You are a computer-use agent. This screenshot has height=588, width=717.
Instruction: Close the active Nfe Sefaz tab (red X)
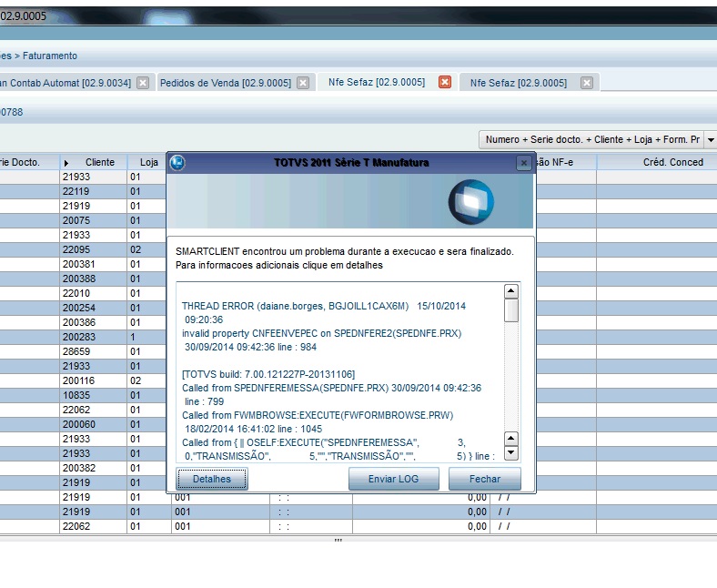pyautogui.click(x=444, y=82)
